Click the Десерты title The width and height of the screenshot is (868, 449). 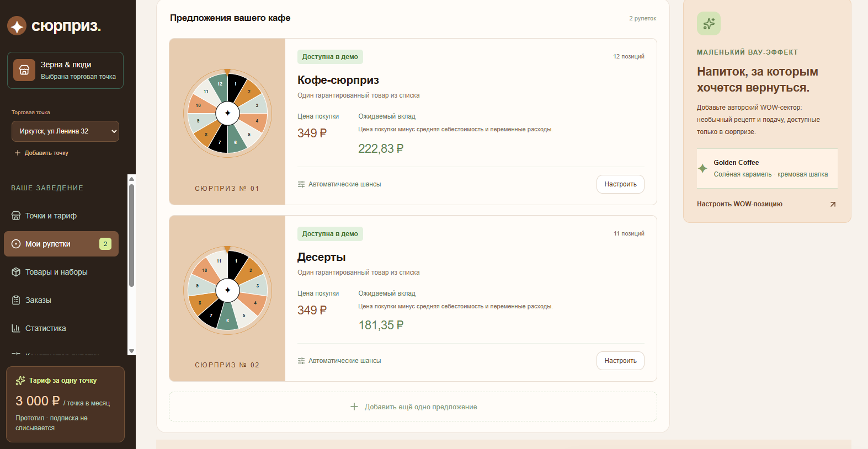[x=322, y=257]
